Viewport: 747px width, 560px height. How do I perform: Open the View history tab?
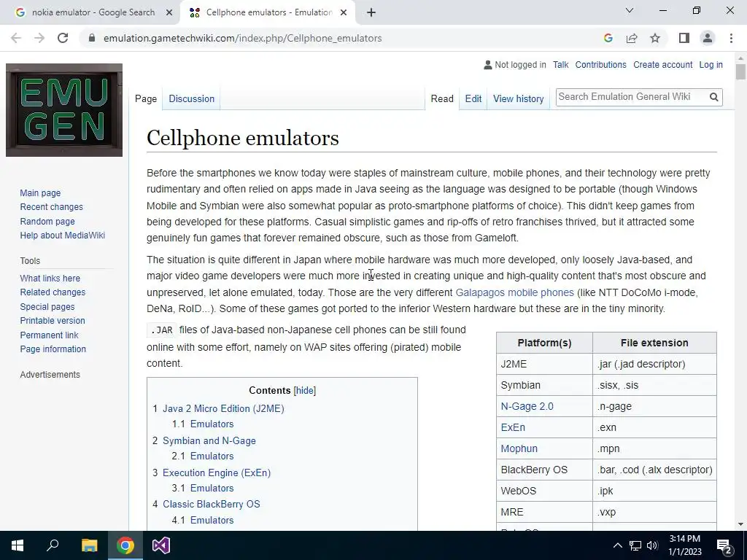pyautogui.click(x=519, y=98)
